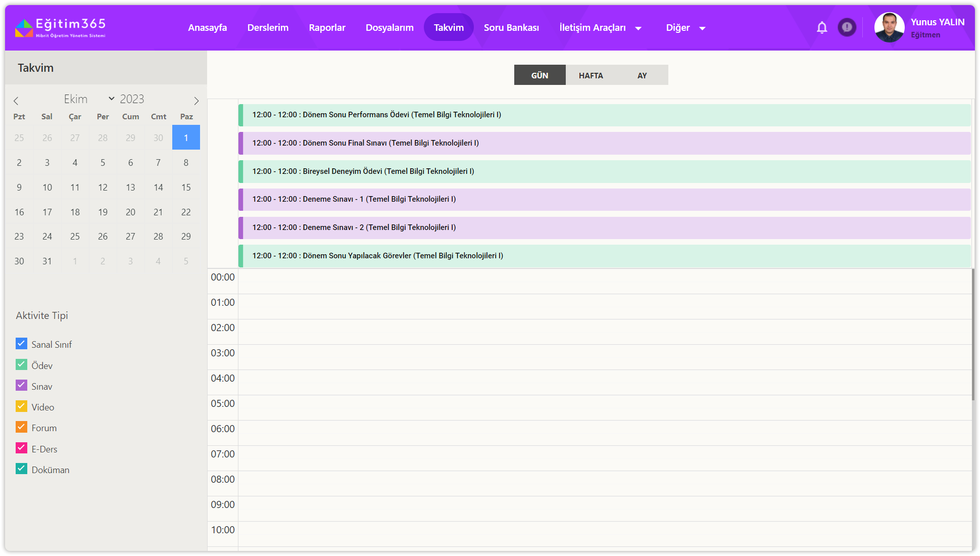Expand the Diğer menu
This screenshot has height=556, width=980.
click(685, 27)
